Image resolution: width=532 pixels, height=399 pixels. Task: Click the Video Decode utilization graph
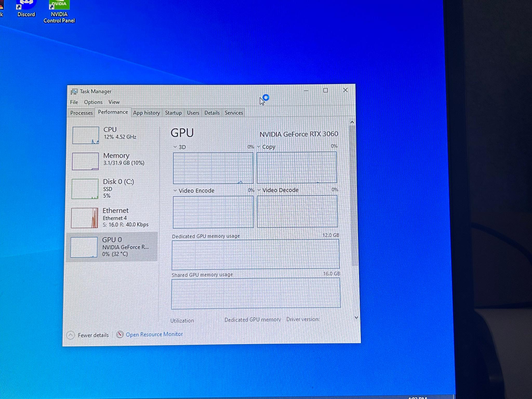[x=297, y=211]
